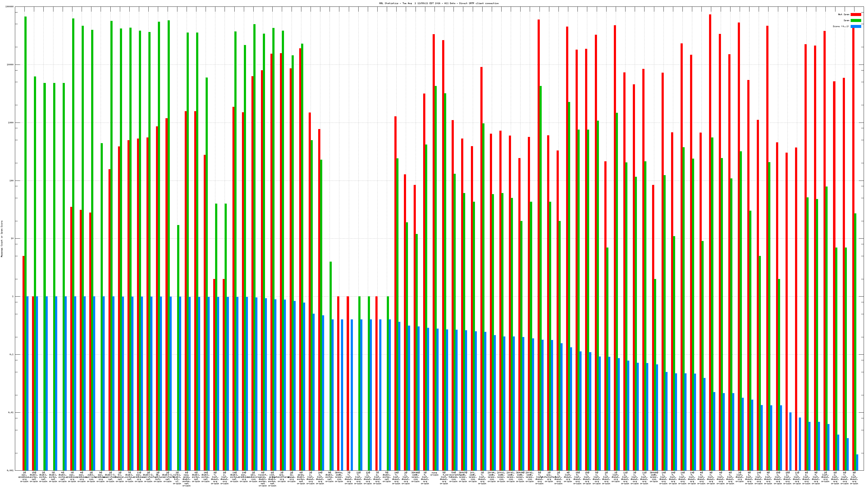
Task: Click the db.wpbl.info x-axis label
Action: coord(158,477)
